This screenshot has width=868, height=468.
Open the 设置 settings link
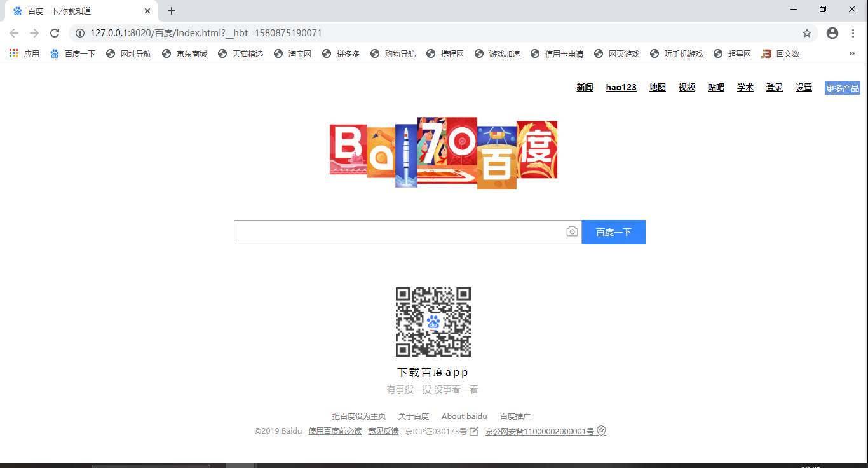click(x=804, y=88)
